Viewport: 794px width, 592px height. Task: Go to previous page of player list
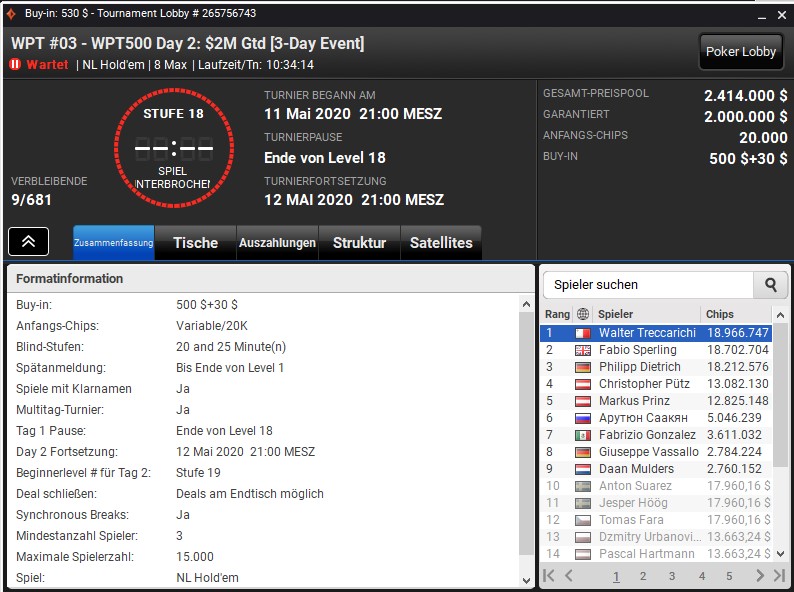pos(569,575)
